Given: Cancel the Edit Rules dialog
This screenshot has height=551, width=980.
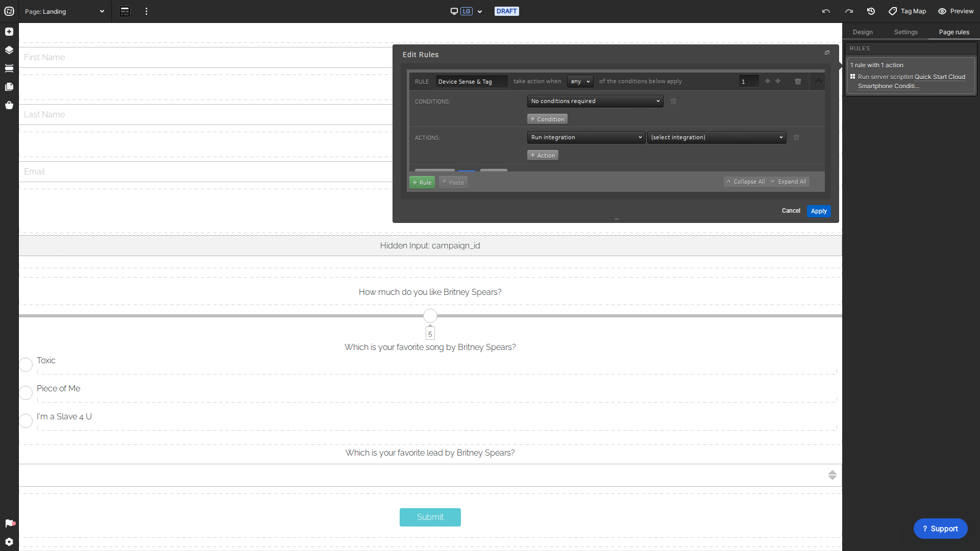Looking at the screenshot, I should (x=791, y=211).
